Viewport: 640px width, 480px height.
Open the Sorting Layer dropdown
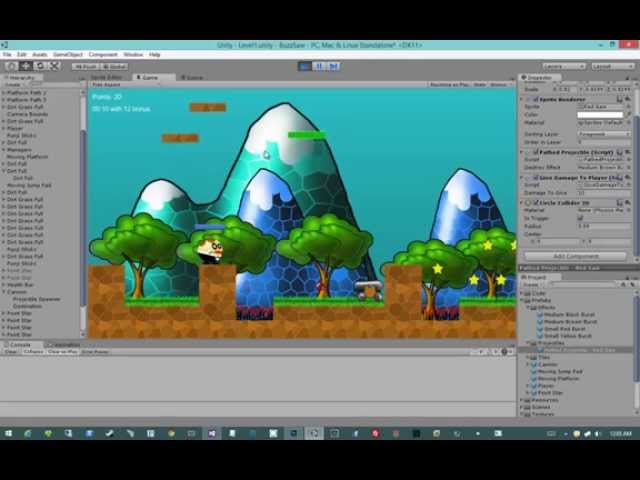[x=604, y=134]
